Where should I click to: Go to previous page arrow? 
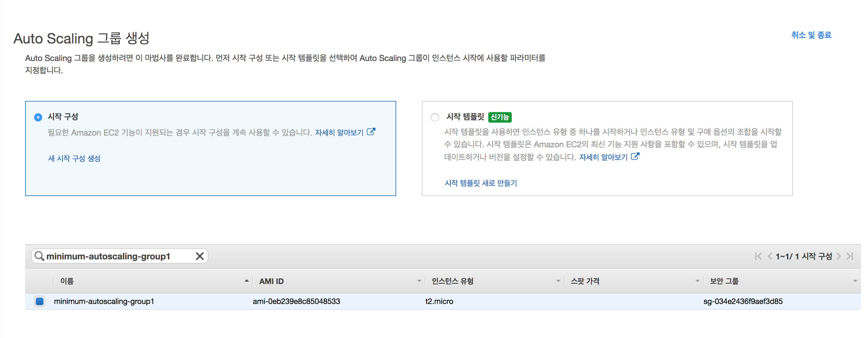(770, 256)
